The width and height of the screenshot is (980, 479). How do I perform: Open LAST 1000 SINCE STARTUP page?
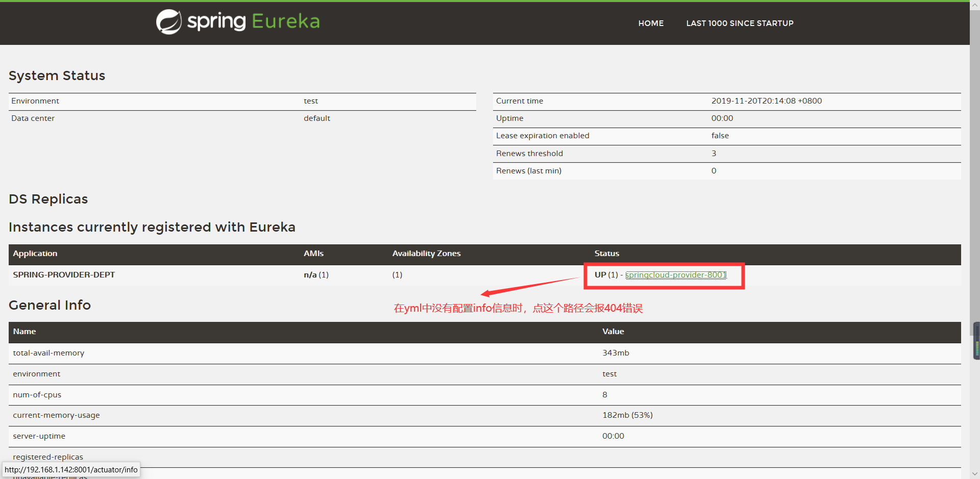click(x=740, y=23)
